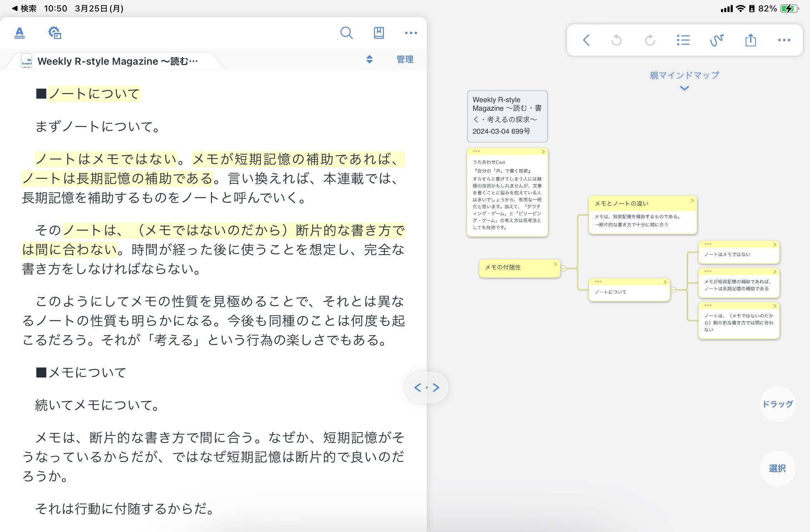The image size is (810, 532).
Task: Toggle ドラッグ drag mode button
Action: tap(778, 403)
